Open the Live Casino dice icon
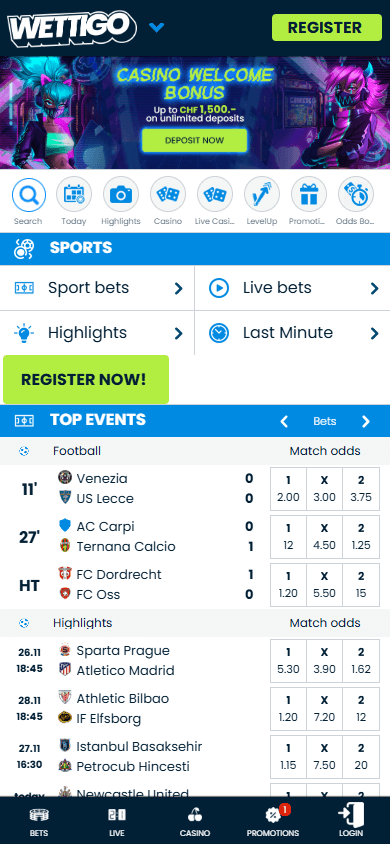 (x=215, y=194)
